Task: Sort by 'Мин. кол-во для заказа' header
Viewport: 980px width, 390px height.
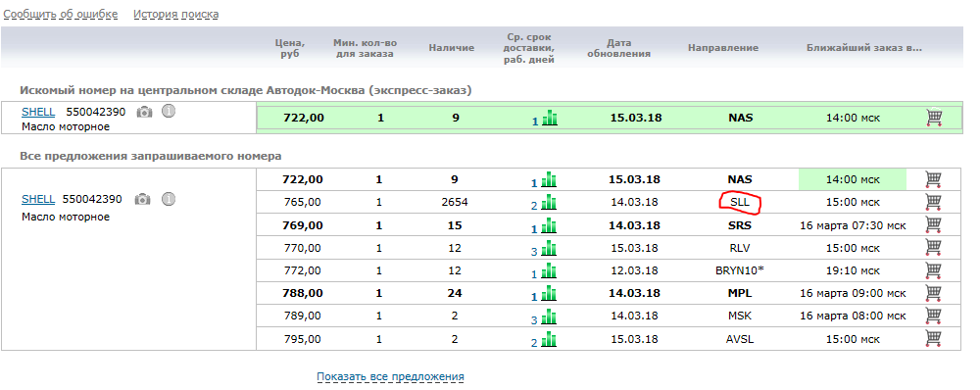Action: pyautogui.click(x=365, y=48)
